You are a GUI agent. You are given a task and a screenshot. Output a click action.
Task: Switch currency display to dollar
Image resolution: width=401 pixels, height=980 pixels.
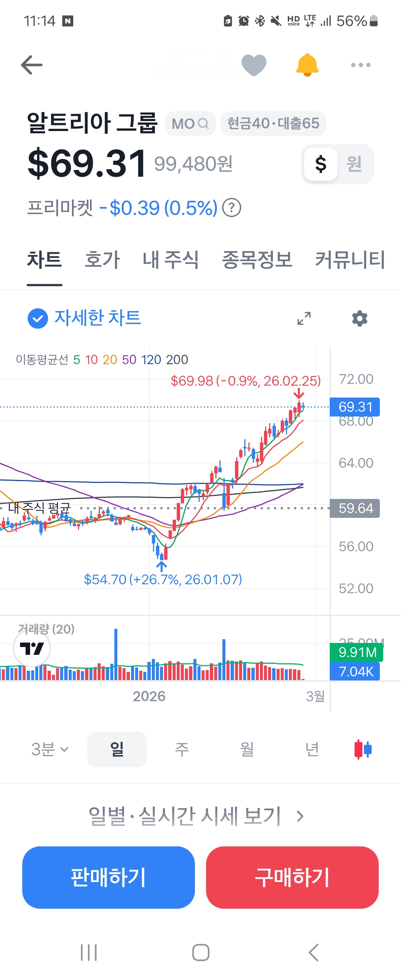[x=321, y=164]
